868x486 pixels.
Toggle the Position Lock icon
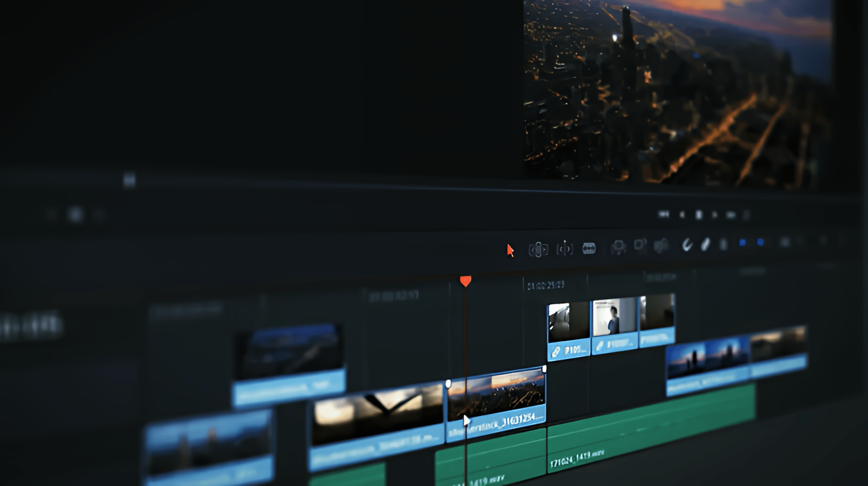[724, 244]
